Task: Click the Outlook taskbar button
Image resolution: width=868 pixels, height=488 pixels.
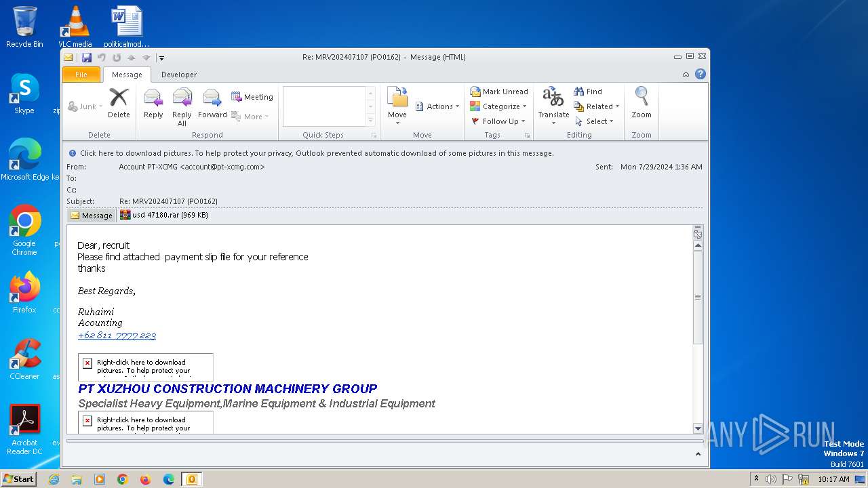Action: (192, 479)
